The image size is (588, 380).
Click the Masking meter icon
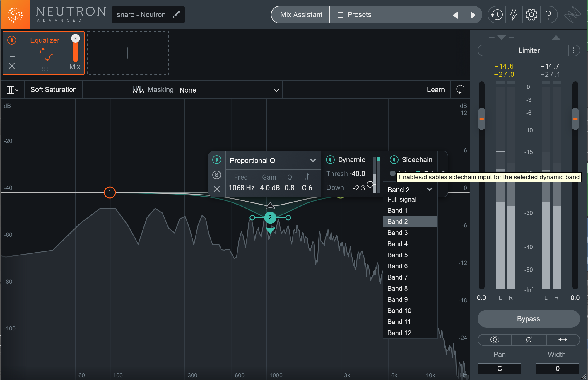[x=138, y=90]
